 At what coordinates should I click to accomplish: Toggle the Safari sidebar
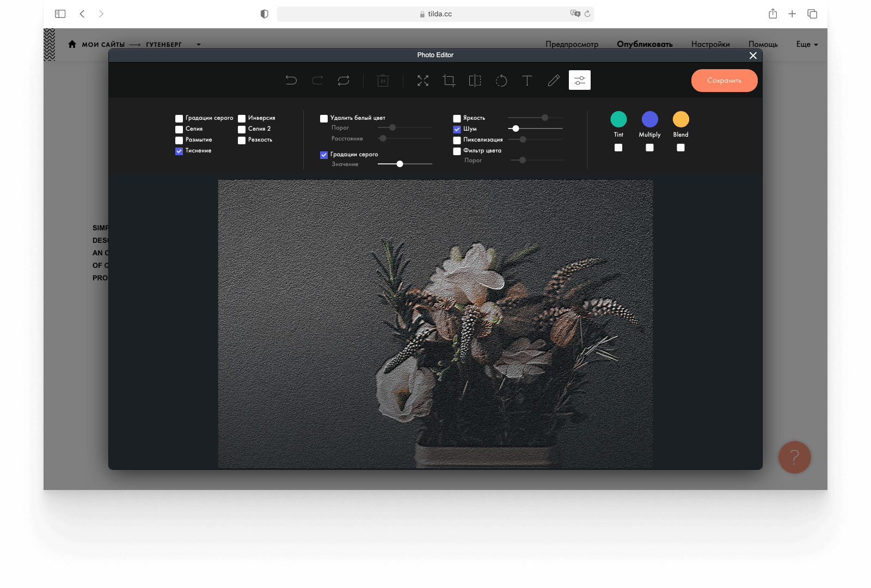(x=60, y=14)
